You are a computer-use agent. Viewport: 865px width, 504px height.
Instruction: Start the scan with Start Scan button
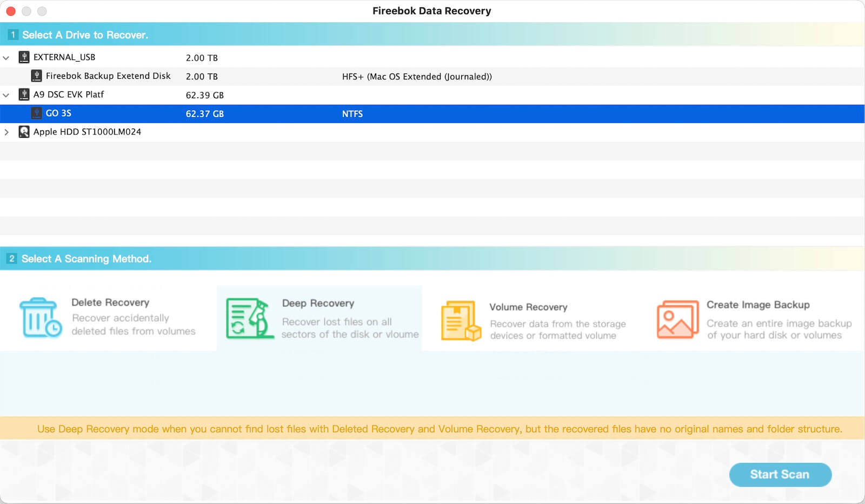780,474
